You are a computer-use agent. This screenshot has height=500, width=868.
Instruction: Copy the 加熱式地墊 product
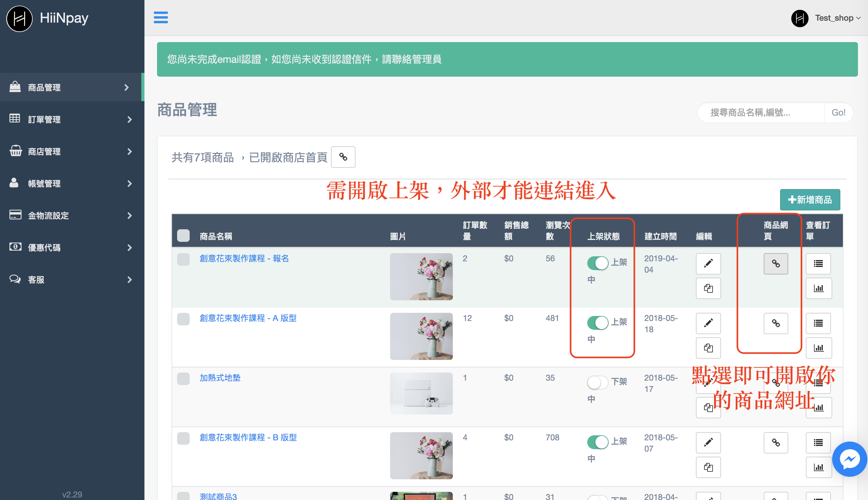708,408
